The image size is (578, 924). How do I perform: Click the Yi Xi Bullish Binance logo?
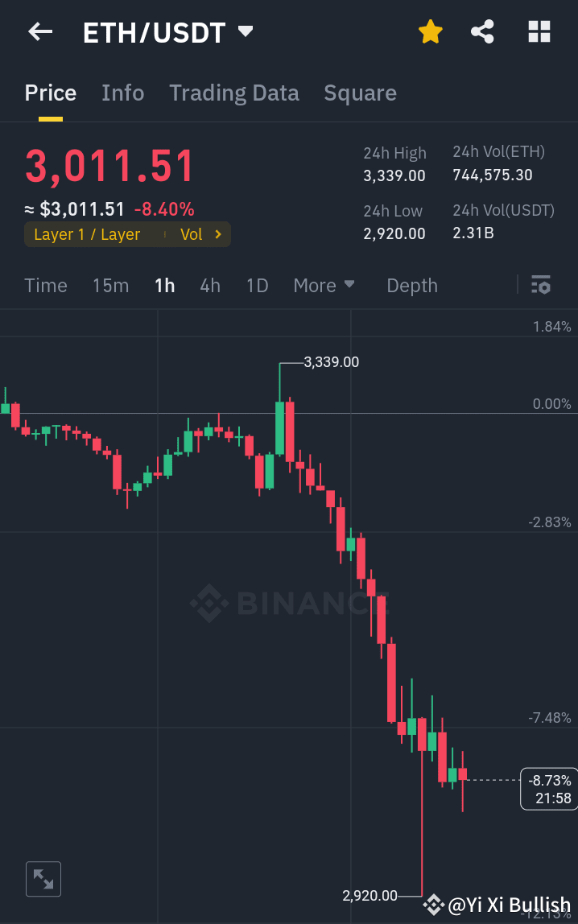[432, 905]
